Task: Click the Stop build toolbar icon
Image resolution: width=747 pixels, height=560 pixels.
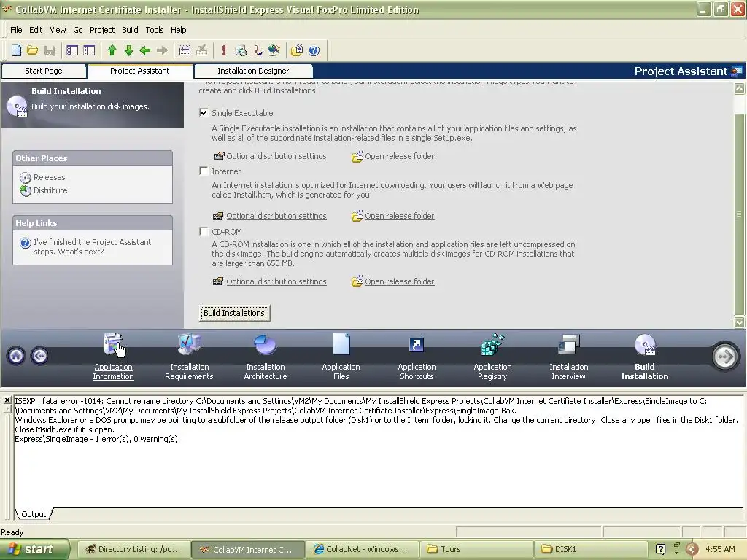Action: (x=201, y=50)
